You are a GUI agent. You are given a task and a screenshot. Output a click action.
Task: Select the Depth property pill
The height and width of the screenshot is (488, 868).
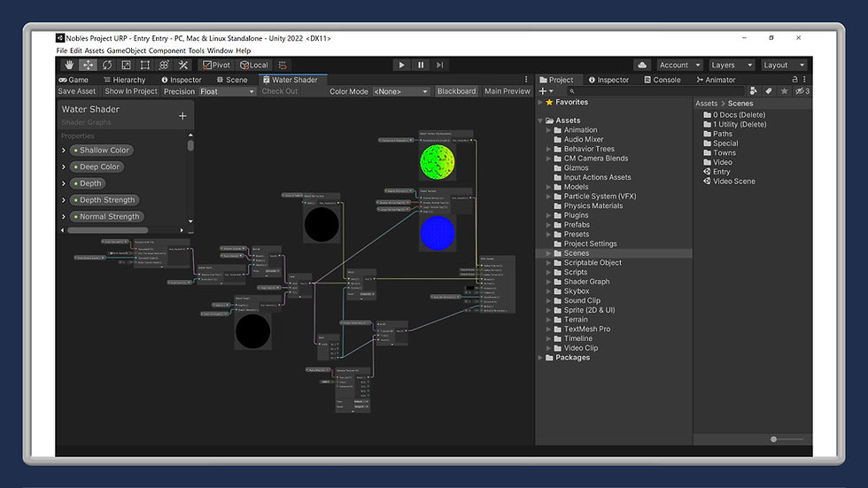coord(88,183)
